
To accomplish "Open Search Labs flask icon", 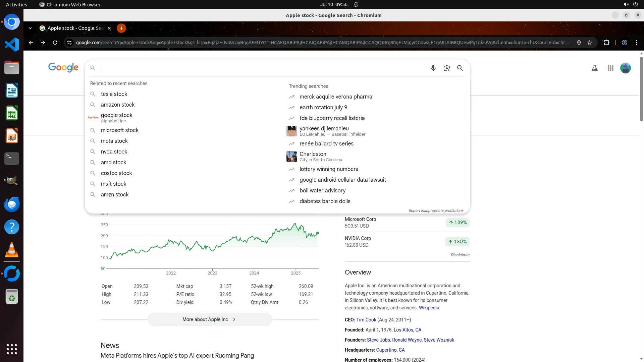I will coord(594,68).
